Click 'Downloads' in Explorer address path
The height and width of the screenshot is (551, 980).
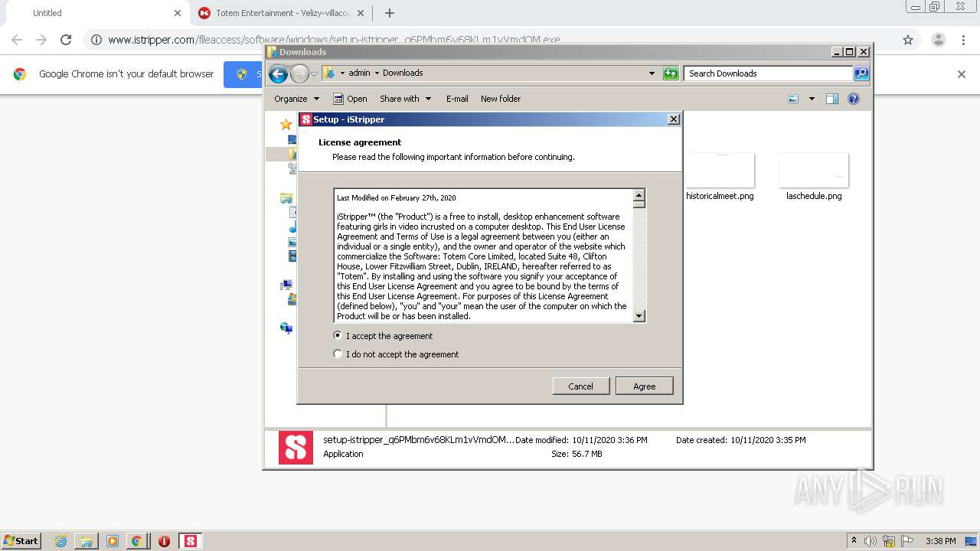[x=403, y=73]
